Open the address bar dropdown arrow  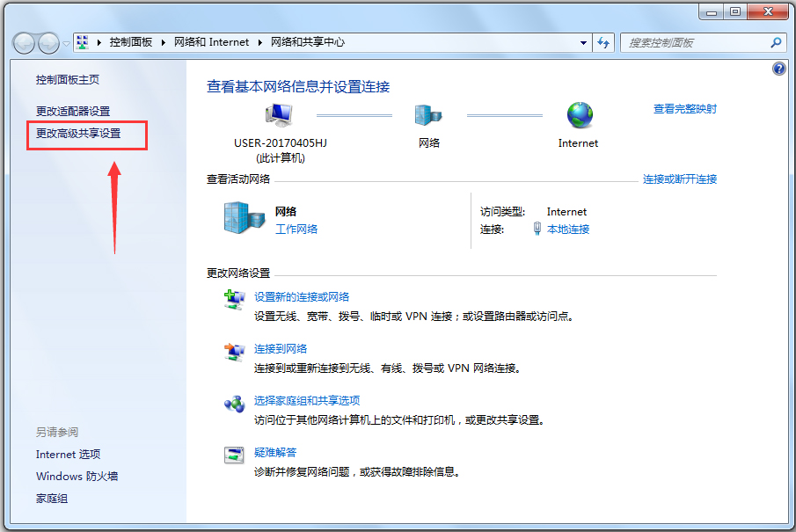point(582,42)
